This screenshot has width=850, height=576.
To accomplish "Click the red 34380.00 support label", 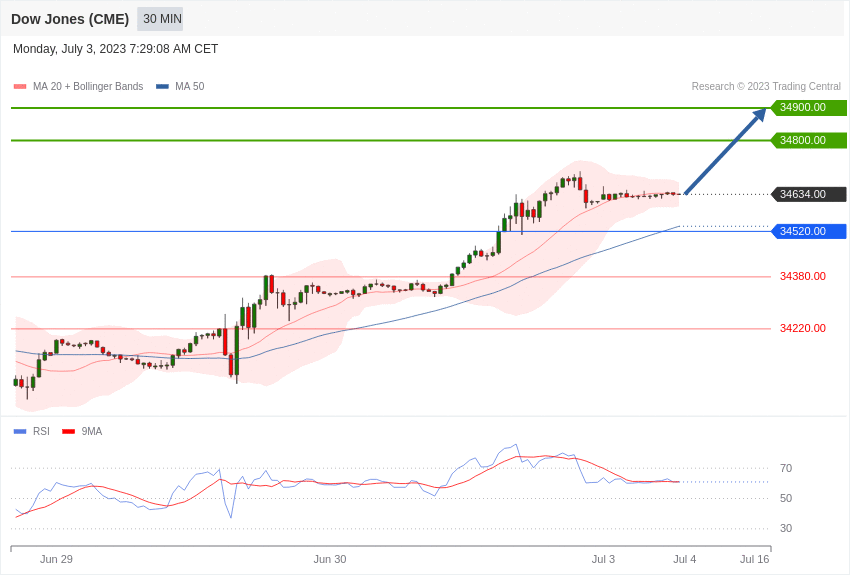I will [x=802, y=276].
